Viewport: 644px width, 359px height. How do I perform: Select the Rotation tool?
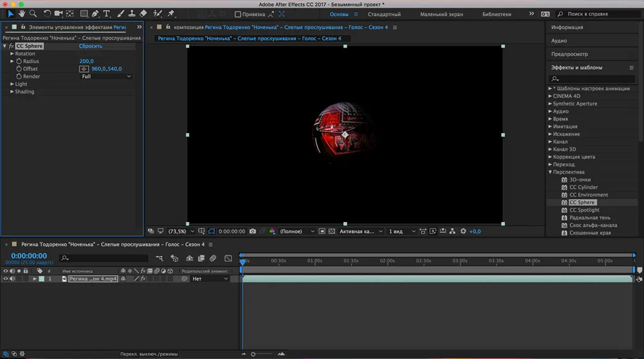click(47, 14)
